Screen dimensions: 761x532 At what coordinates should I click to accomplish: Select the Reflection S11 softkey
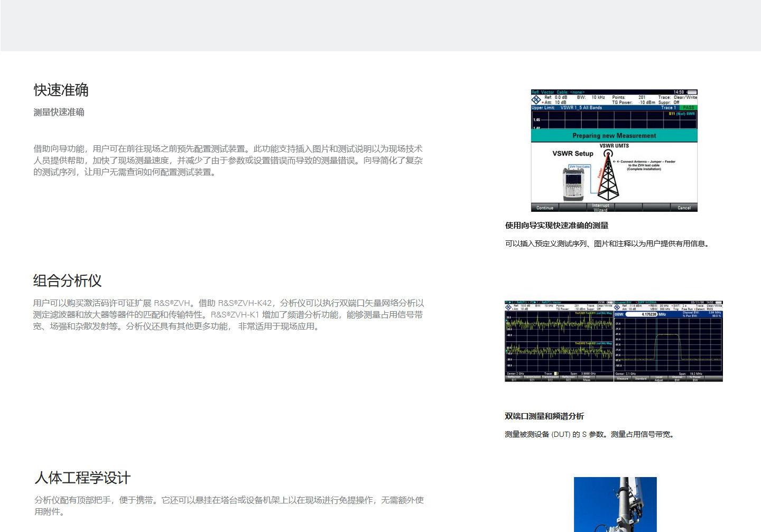pos(514,378)
